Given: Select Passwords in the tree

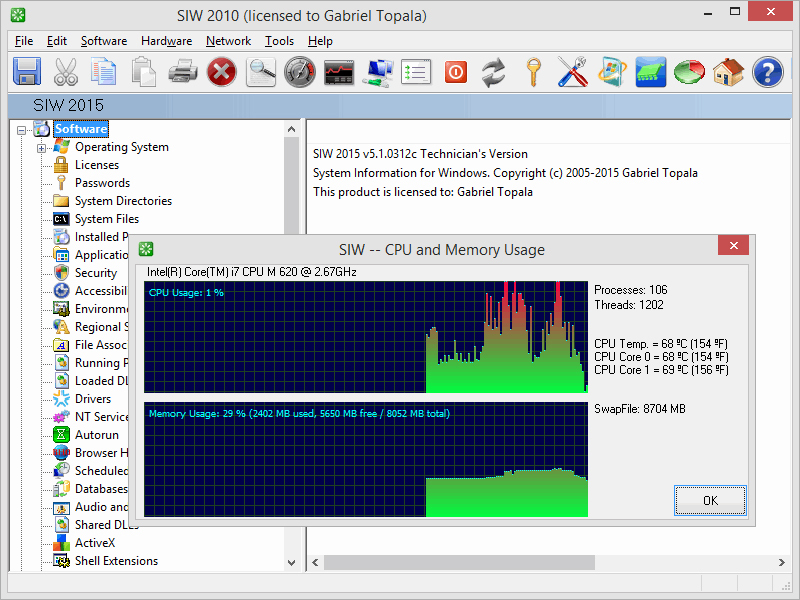Looking at the screenshot, I should (x=102, y=183).
